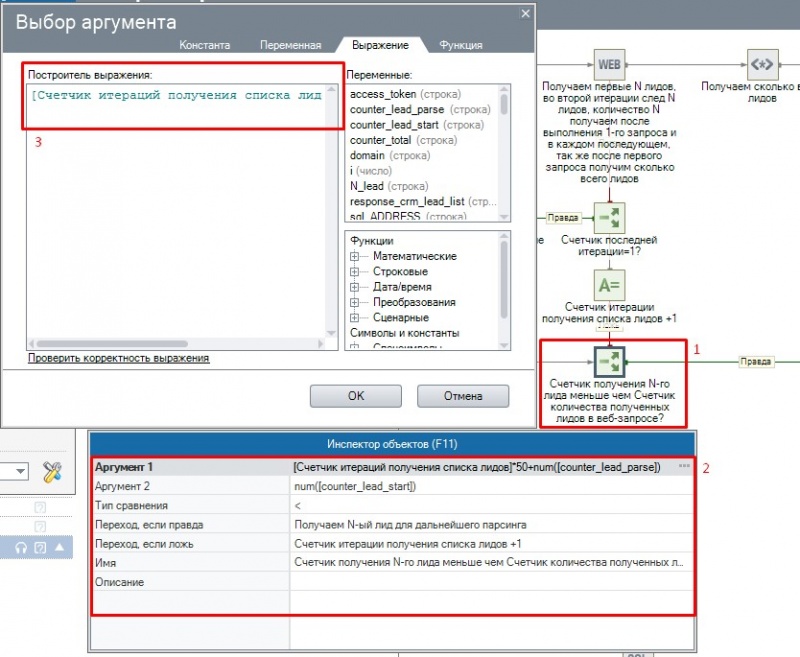Click the WEB request block icon
Image resolution: width=800 pixels, height=657 pixels.
click(x=609, y=65)
